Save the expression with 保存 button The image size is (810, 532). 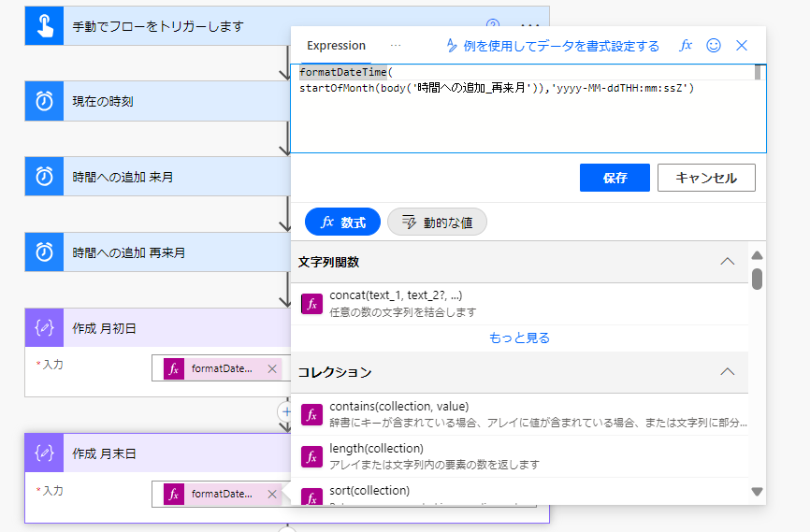[615, 178]
